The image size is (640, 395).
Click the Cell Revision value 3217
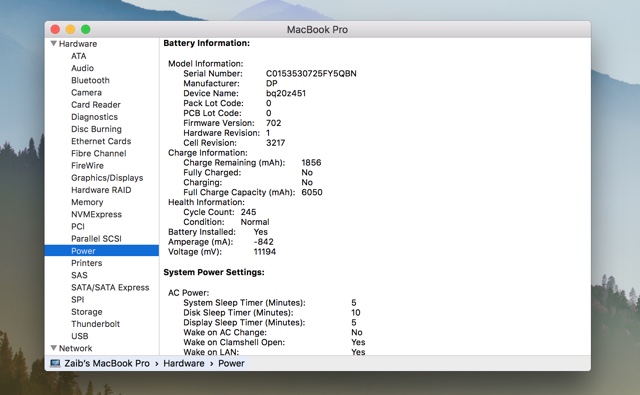[x=276, y=143]
